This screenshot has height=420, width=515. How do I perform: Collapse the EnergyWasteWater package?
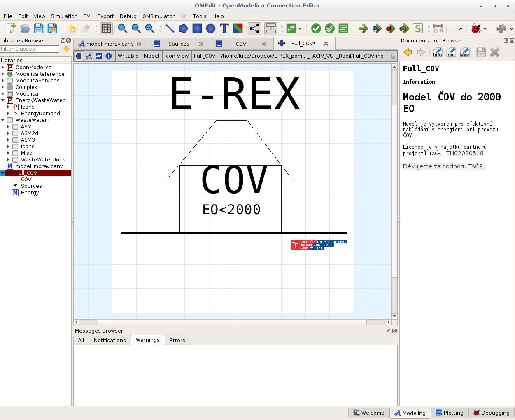click(x=3, y=100)
